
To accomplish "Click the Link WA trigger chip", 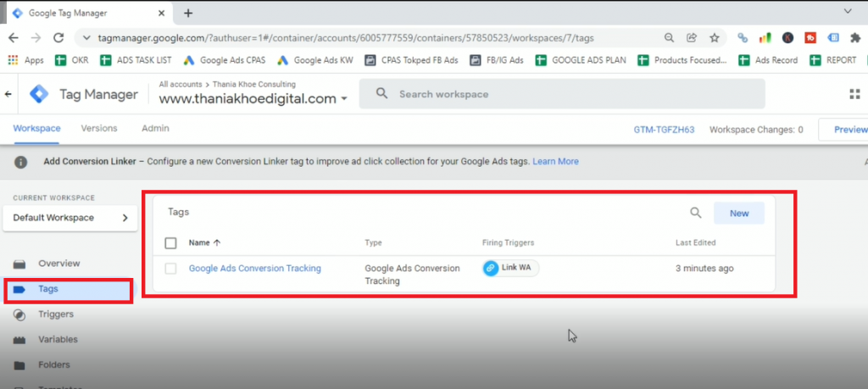I will [x=510, y=268].
